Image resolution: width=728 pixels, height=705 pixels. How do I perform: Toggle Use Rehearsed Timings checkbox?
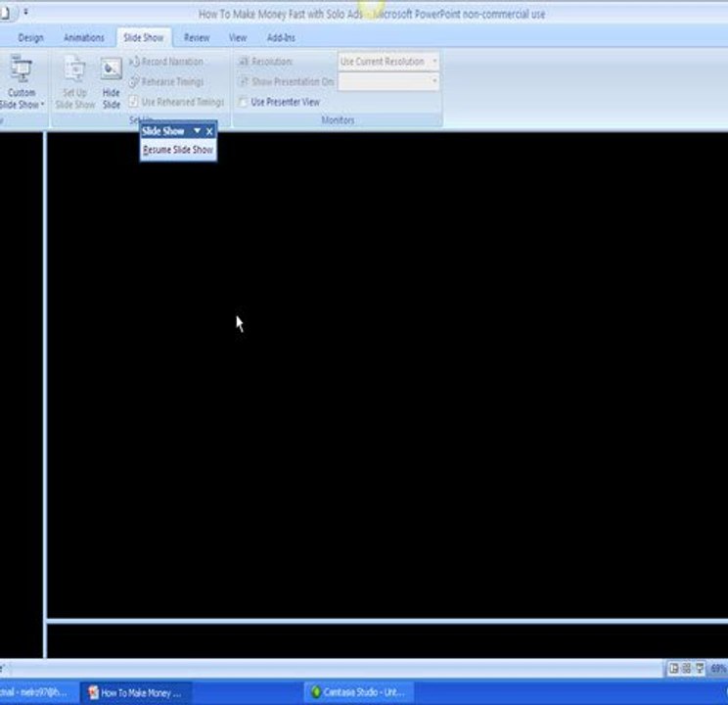click(x=134, y=101)
